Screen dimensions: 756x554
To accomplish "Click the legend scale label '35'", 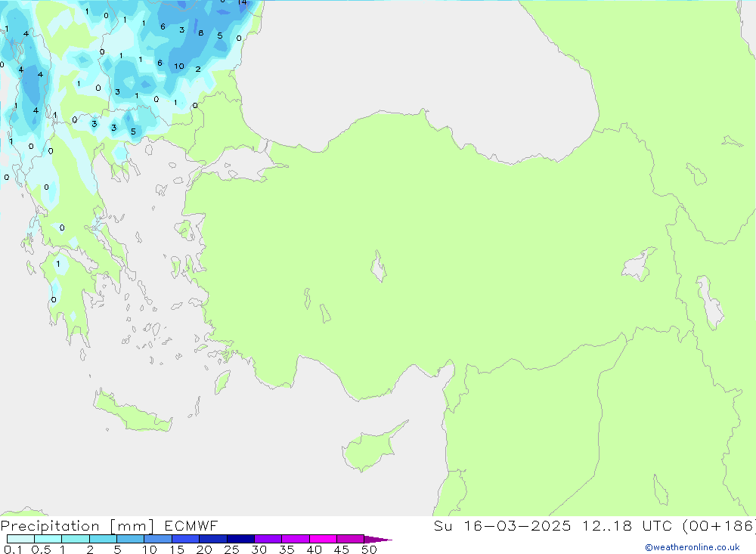I will tap(287, 549).
